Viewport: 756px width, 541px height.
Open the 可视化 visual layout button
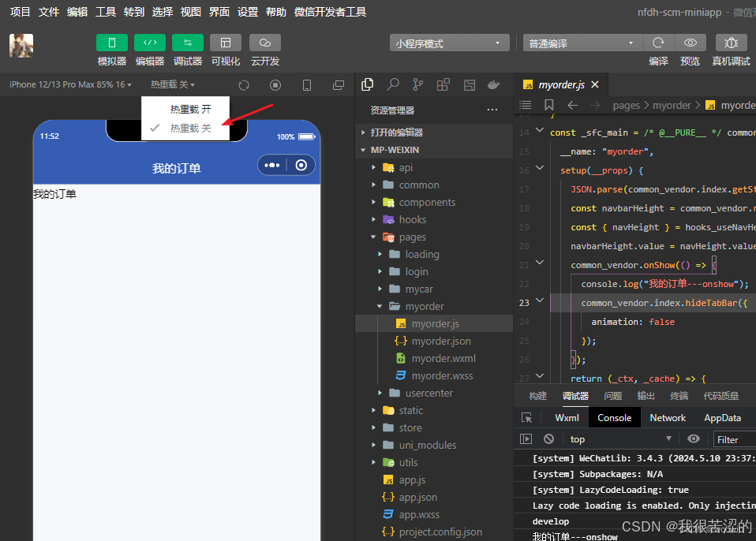click(226, 43)
